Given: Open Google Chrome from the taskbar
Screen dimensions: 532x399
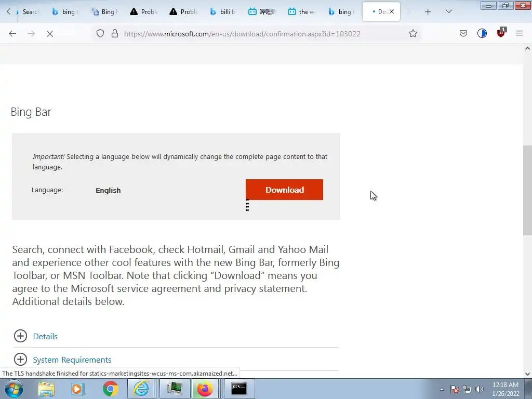Looking at the screenshot, I should (x=110, y=389).
